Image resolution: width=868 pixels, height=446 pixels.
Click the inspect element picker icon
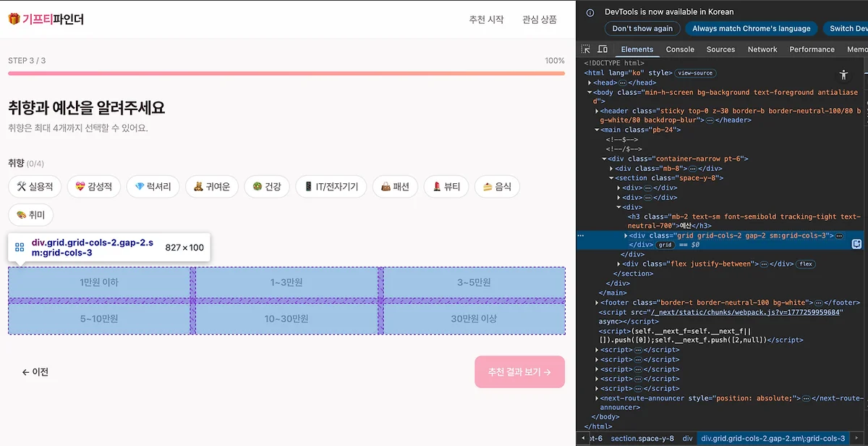[x=586, y=49]
